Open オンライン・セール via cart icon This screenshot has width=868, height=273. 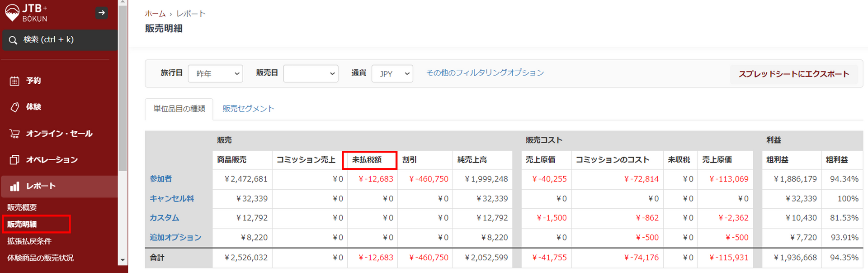[x=14, y=134]
